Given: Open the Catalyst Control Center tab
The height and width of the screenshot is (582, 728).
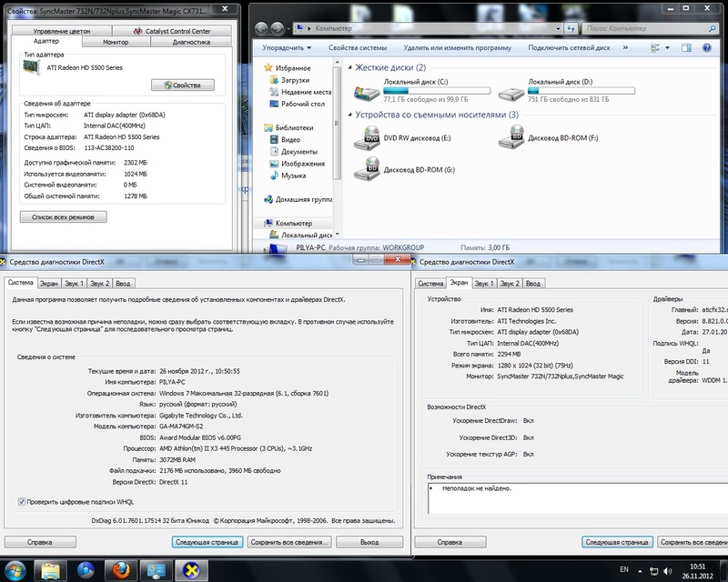Looking at the screenshot, I should pos(172,31).
